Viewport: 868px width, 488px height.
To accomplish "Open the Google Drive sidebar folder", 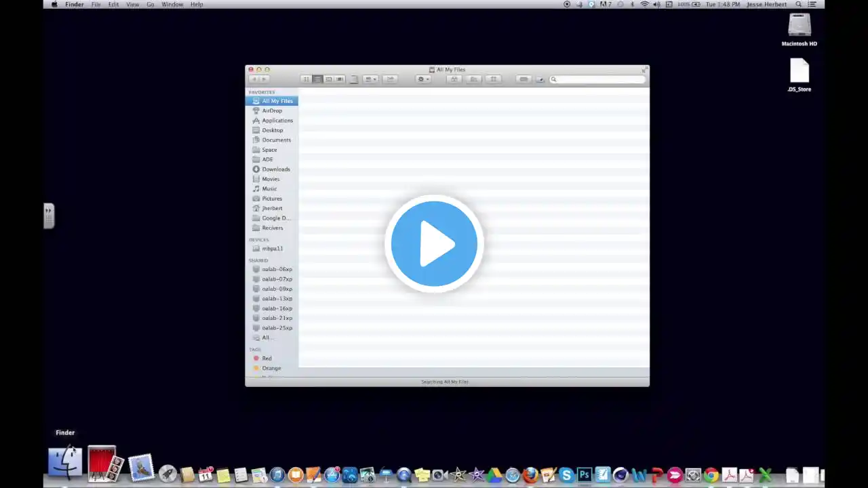I will (x=272, y=218).
